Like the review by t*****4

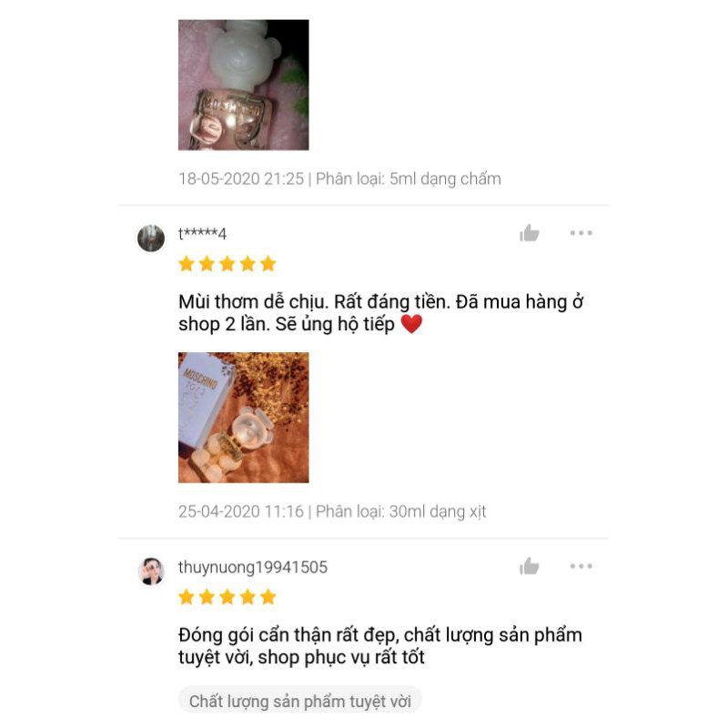[529, 233]
